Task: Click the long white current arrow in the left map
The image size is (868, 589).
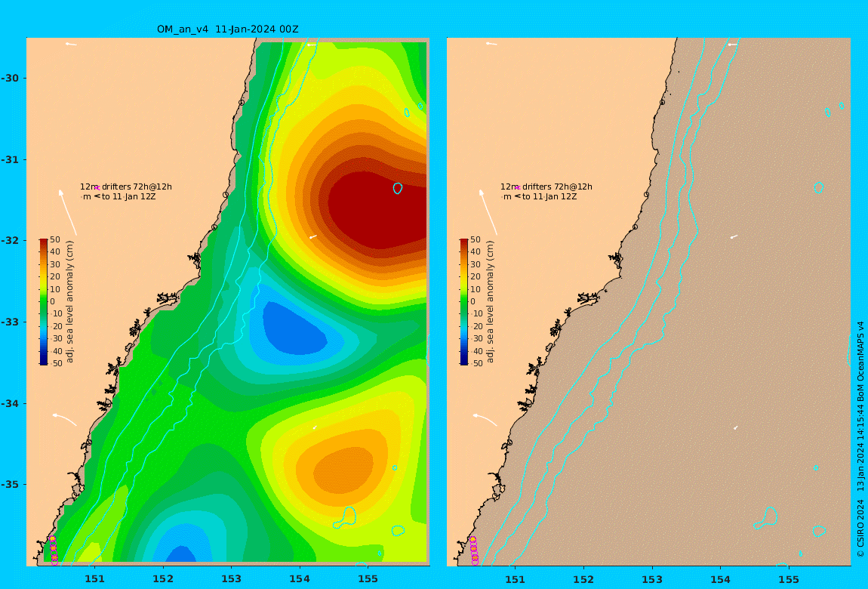Action: click(x=67, y=213)
